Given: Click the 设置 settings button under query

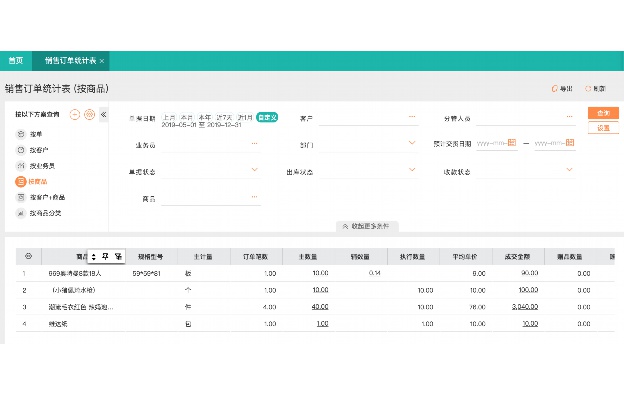Looking at the screenshot, I should coord(603,128).
